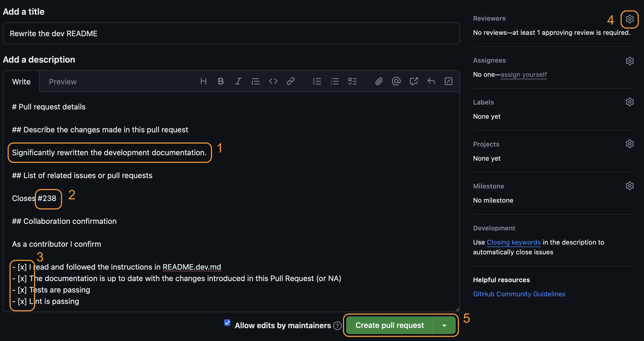Add a bulleted list
The width and height of the screenshot is (644, 341).
(x=335, y=81)
